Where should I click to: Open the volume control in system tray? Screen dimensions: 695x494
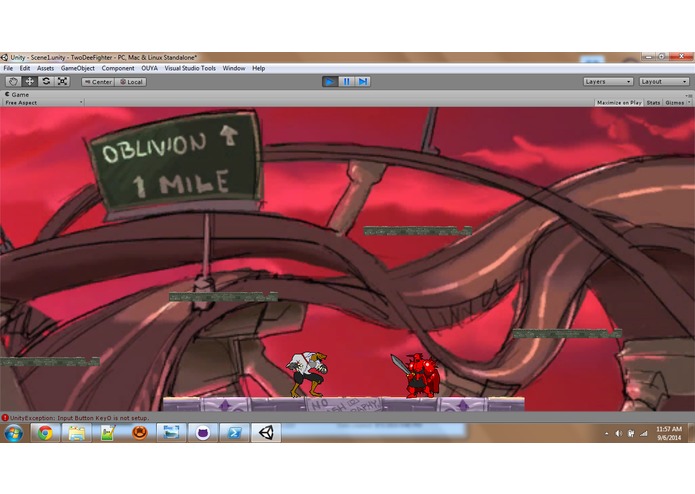[618, 434]
